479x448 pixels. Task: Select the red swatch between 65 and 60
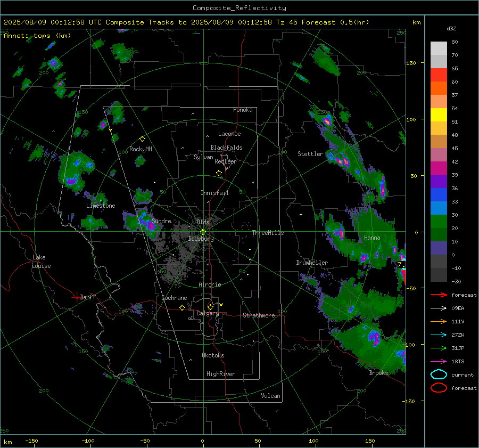point(439,75)
